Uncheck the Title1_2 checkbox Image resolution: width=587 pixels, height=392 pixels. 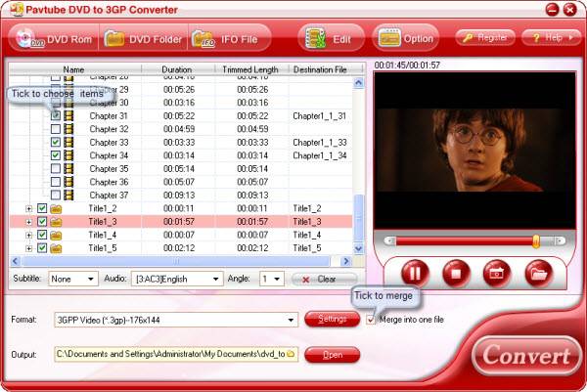(42, 209)
